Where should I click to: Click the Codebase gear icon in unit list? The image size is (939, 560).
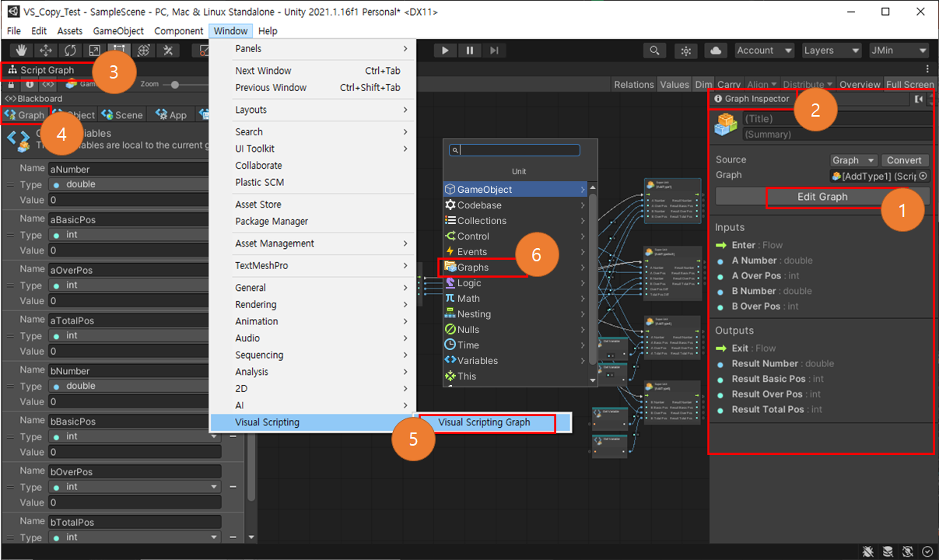point(450,205)
